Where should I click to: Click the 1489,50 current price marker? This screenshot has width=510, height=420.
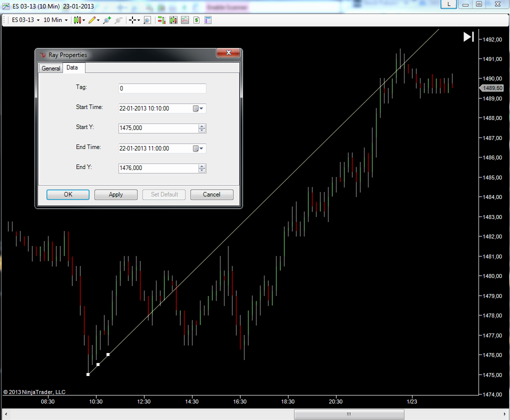[491, 88]
